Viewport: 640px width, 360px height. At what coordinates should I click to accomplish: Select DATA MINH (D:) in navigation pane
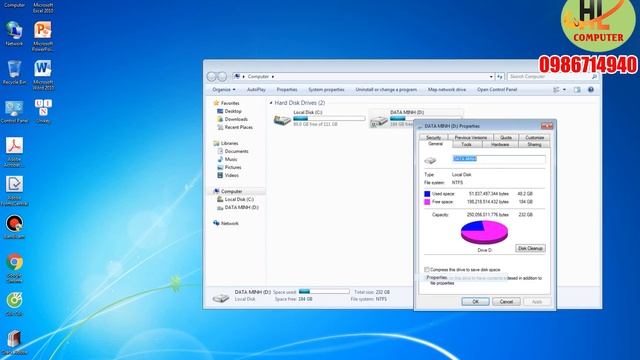[238, 207]
